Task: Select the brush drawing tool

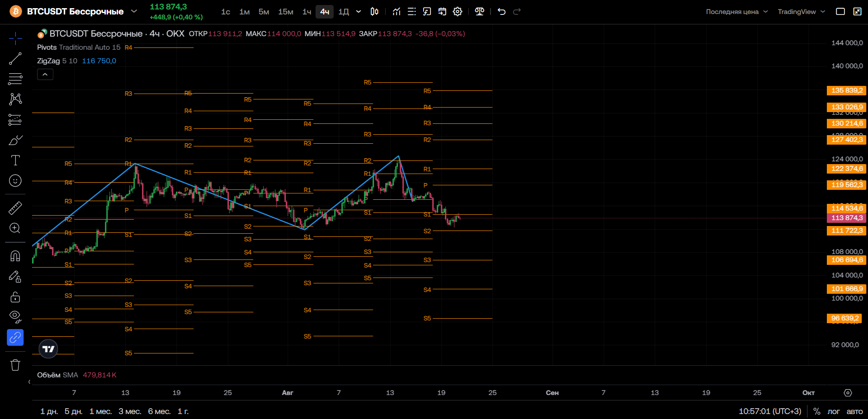Action: click(15, 140)
